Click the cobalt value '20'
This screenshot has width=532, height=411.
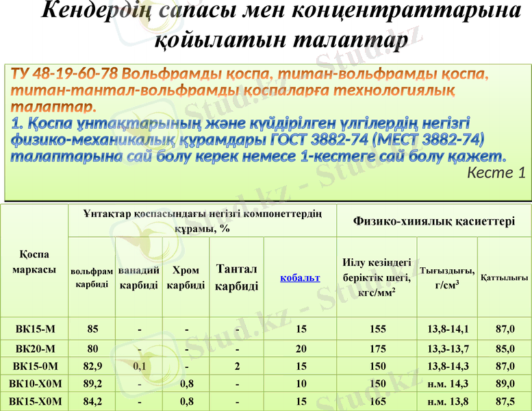coord(301,349)
